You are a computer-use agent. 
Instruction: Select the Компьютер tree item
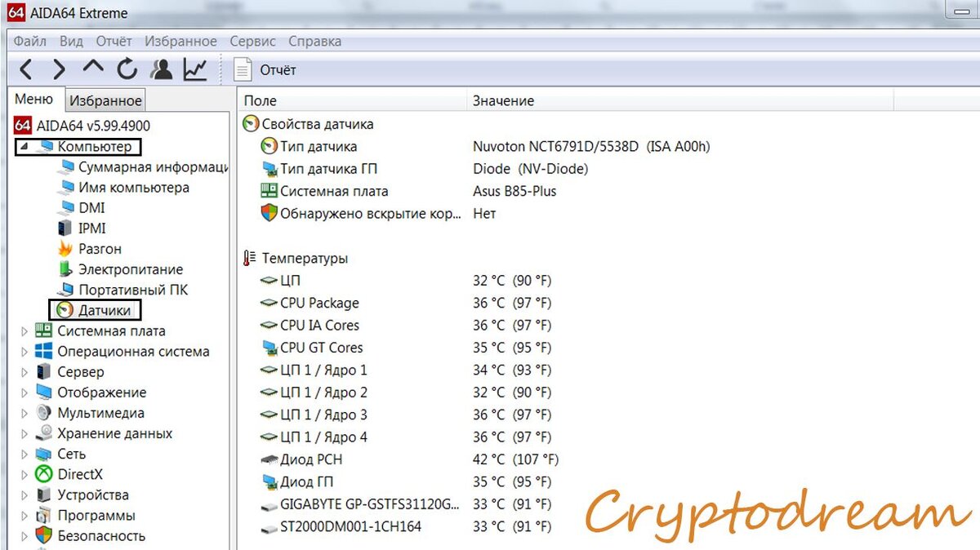94,147
